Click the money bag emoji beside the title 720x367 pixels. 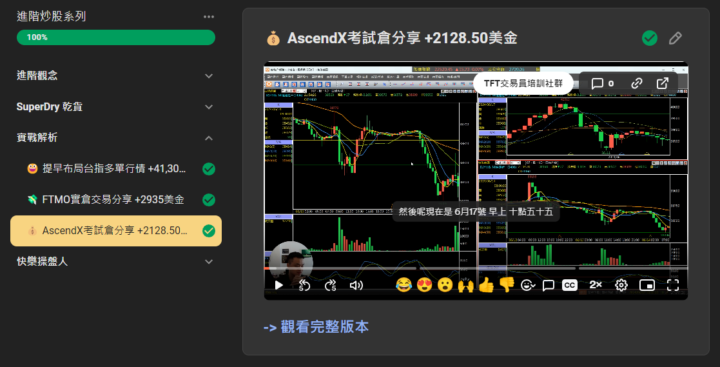(x=273, y=39)
